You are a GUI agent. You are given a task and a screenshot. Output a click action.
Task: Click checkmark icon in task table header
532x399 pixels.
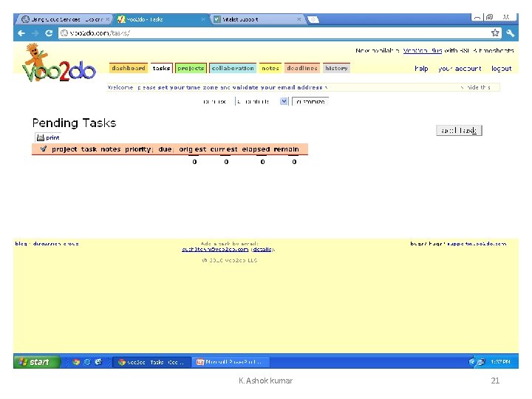(x=44, y=149)
